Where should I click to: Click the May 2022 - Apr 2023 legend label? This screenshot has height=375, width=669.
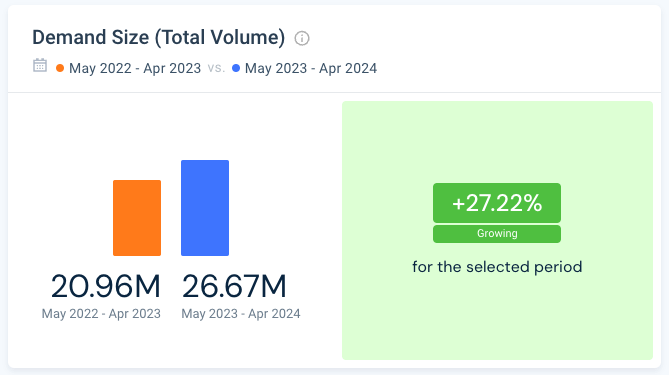pos(135,68)
